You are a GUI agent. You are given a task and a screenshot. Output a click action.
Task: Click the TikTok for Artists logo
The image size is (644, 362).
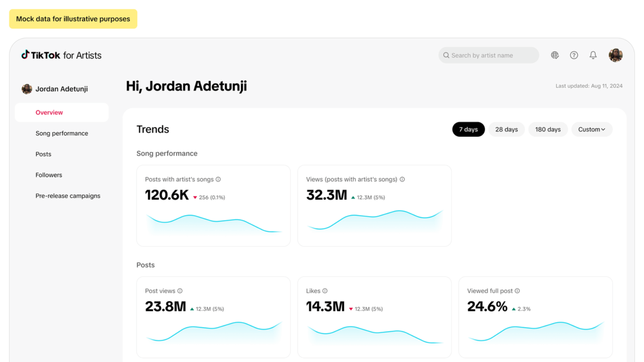pyautogui.click(x=61, y=55)
